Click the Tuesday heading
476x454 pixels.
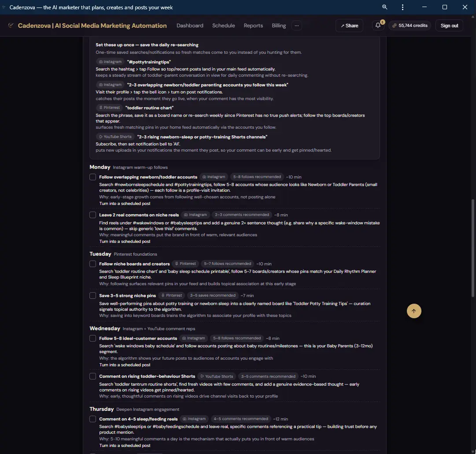point(100,254)
